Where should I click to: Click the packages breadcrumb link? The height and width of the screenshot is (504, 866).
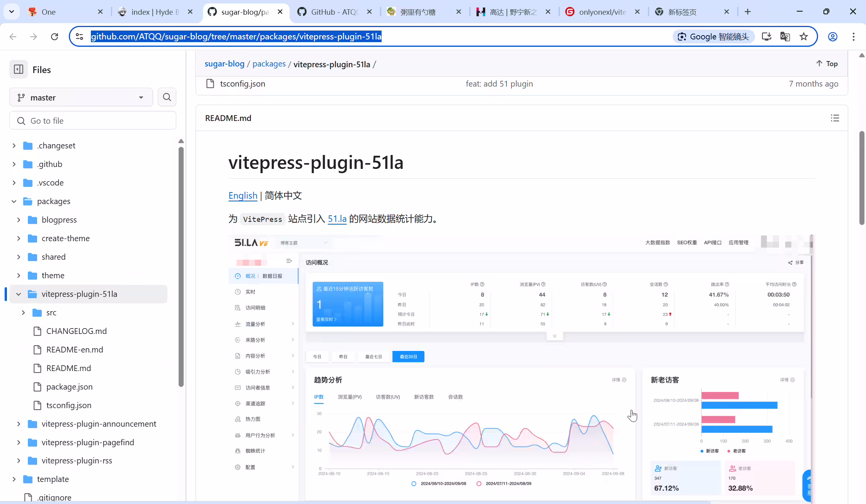269,64
